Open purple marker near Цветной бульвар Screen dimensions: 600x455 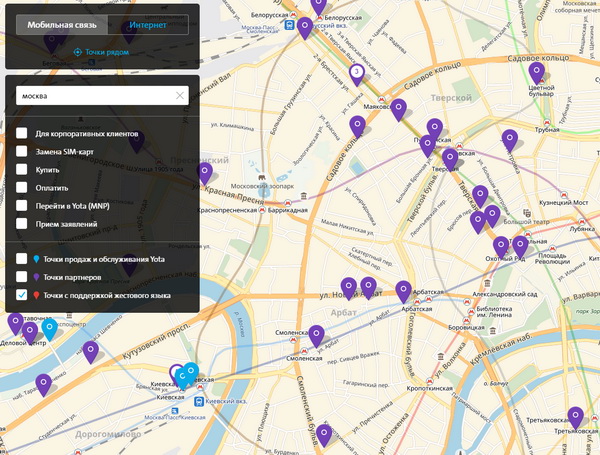[x=537, y=73]
